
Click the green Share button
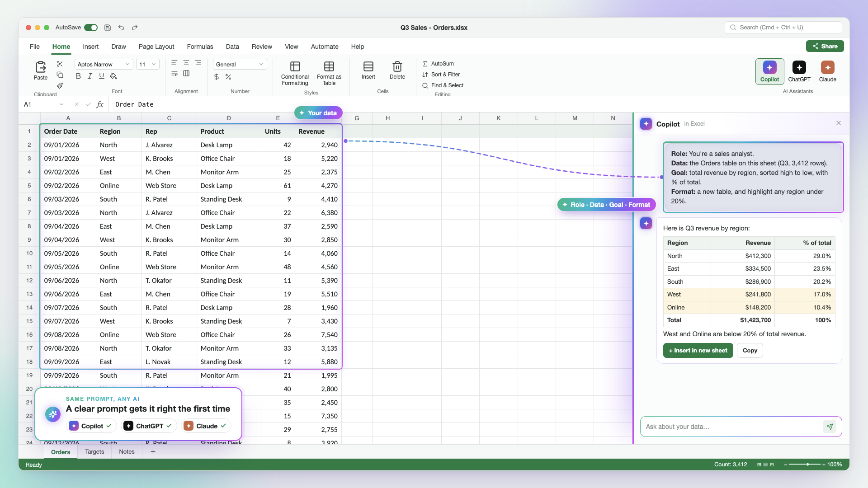(825, 46)
